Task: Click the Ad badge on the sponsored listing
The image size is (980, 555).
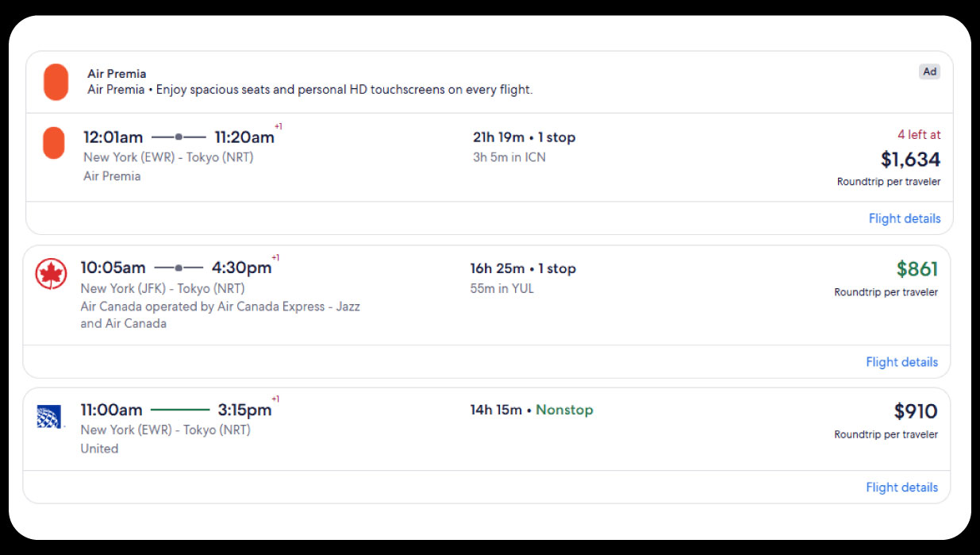Action: (x=929, y=71)
